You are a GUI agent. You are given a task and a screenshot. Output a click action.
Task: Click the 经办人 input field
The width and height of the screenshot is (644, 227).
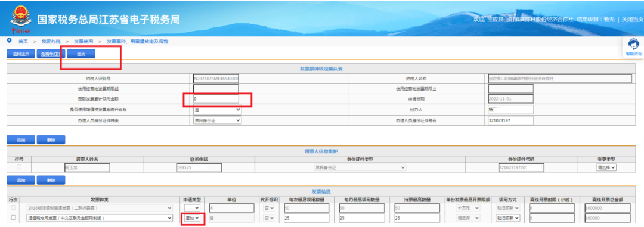pyautogui.click(x=511, y=110)
